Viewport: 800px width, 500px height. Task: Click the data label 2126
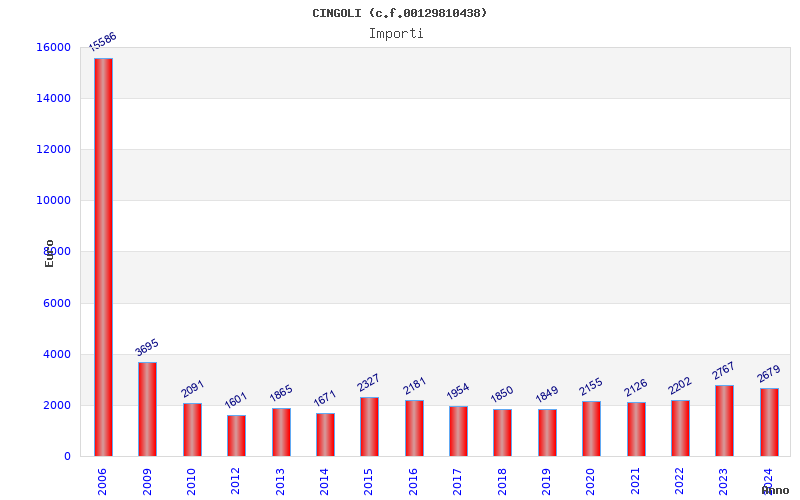pos(635,388)
